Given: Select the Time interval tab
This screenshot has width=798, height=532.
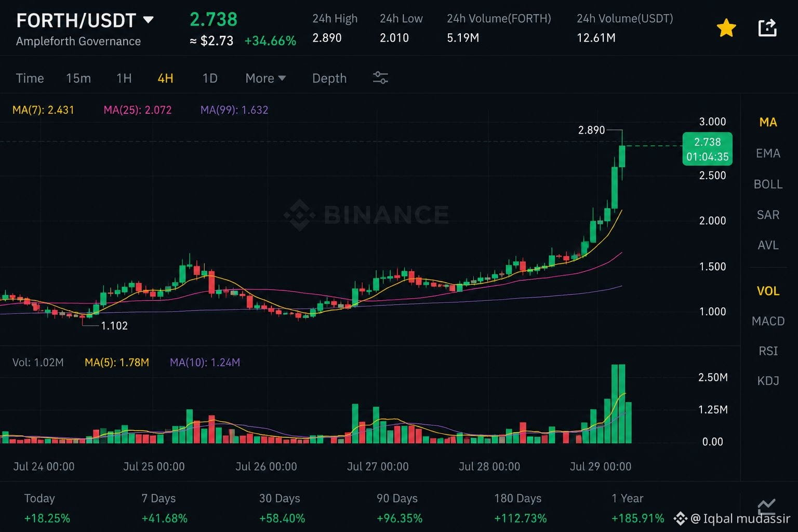Looking at the screenshot, I should click(x=30, y=78).
